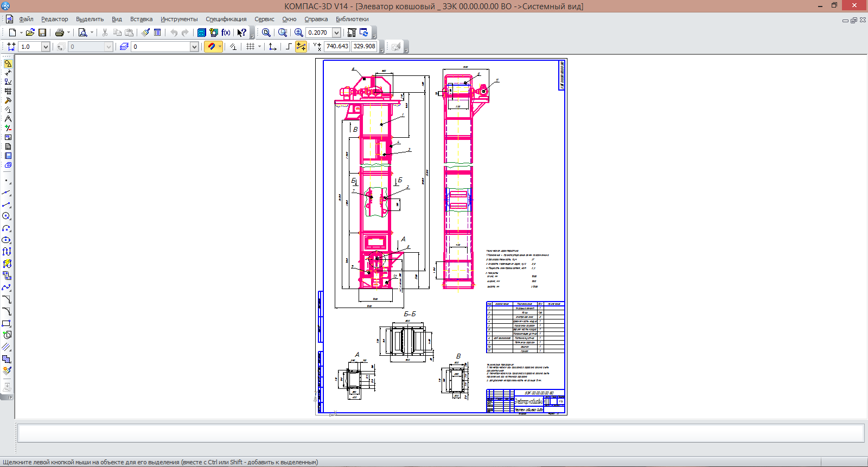Screen dimensions: 868x467
Task: Select the Ellipse drawing tool
Action: click(x=7, y=240)
